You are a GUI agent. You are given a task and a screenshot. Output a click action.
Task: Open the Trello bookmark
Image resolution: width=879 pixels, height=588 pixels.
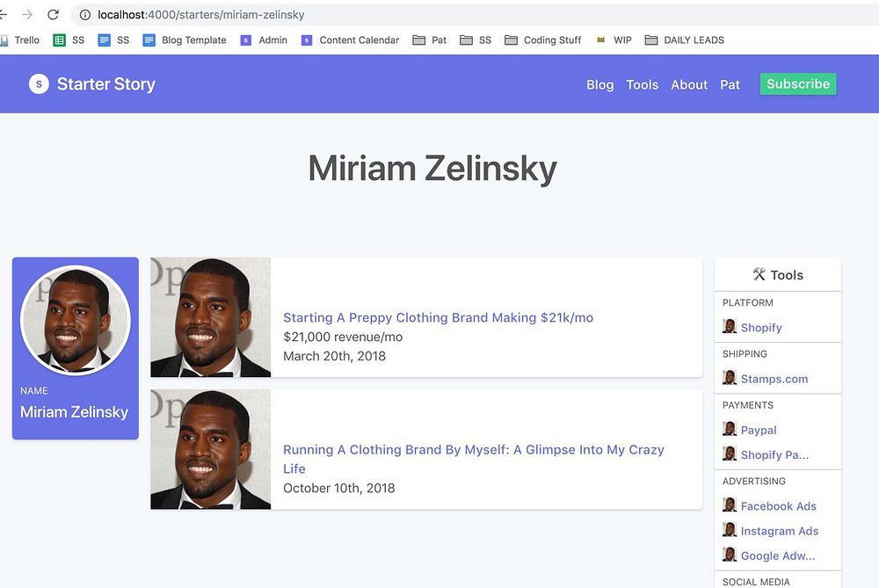19,40
